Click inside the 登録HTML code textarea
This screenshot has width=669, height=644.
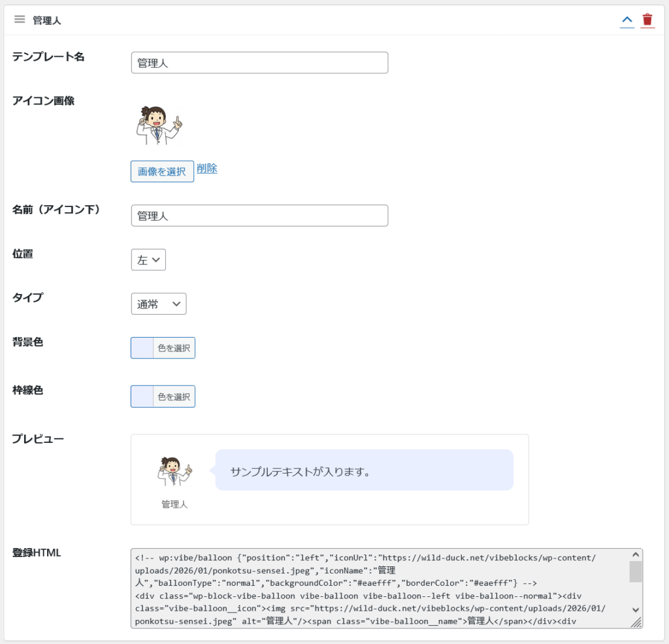[x=379, y=588]
